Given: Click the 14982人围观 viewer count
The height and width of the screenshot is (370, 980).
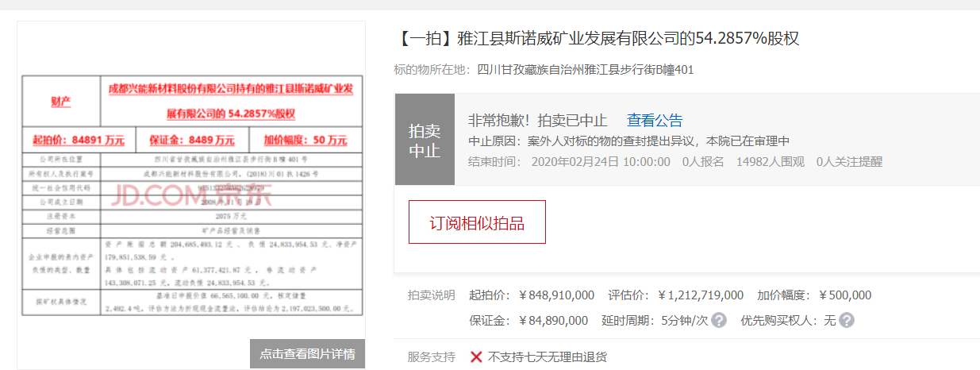Looking at the screenshot, I should [x=771, y=161].
